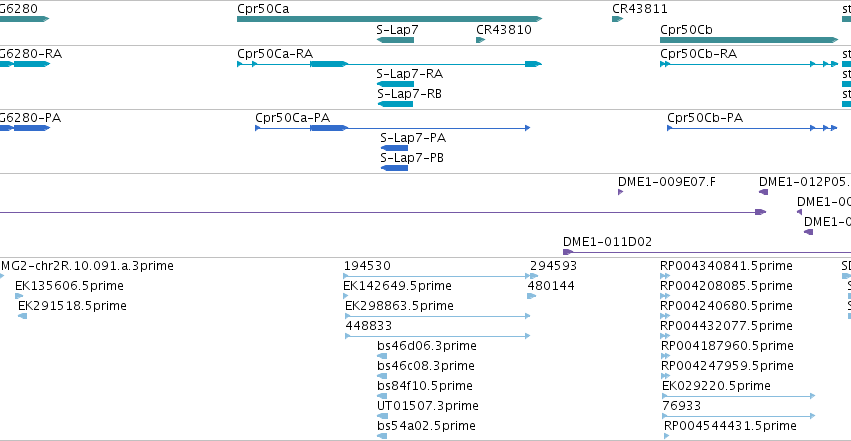Click the DME1-011D02 label text
851x441 pixels.
coord(607,242)
